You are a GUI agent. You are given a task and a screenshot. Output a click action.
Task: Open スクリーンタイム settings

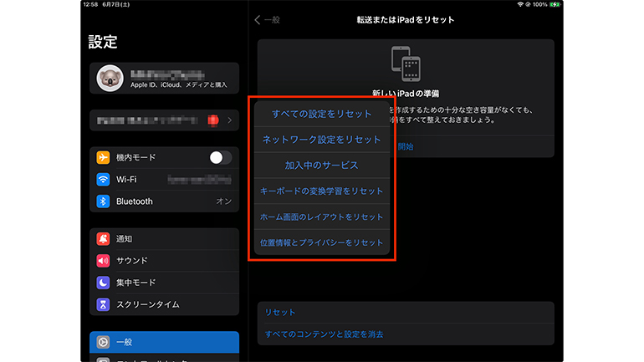164,304
